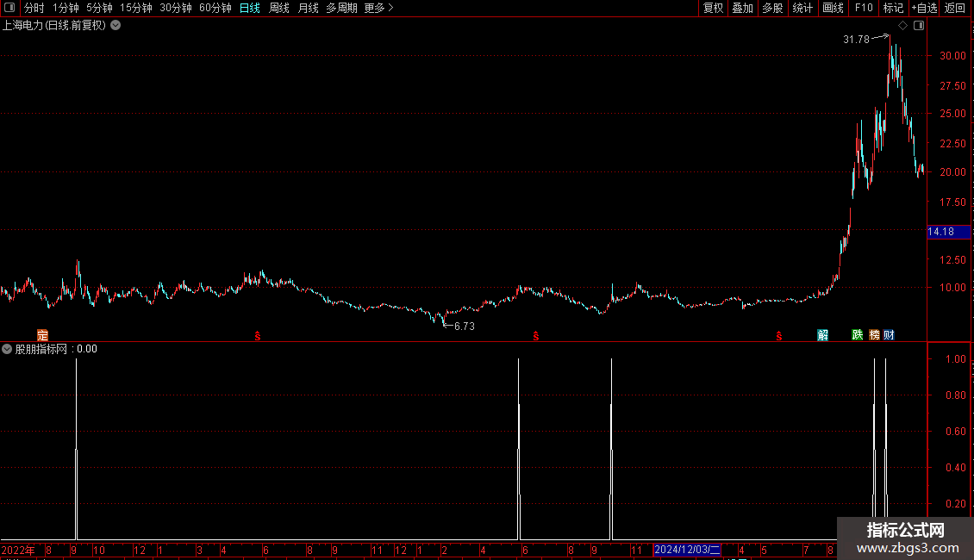The width and height of the screenshot is (974, 560).
Task: Select the 周线 weekly tab
Action: pos(279,8)
